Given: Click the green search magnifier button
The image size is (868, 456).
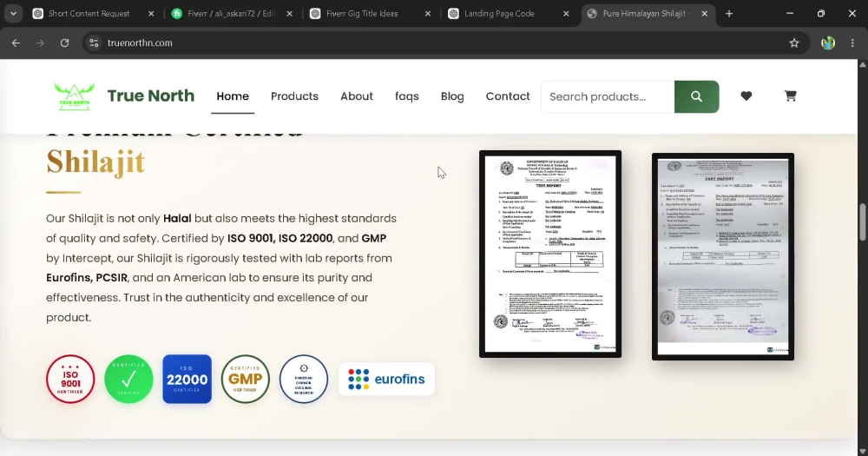Looking at the screenshot, I should click(x=696, y=96).
